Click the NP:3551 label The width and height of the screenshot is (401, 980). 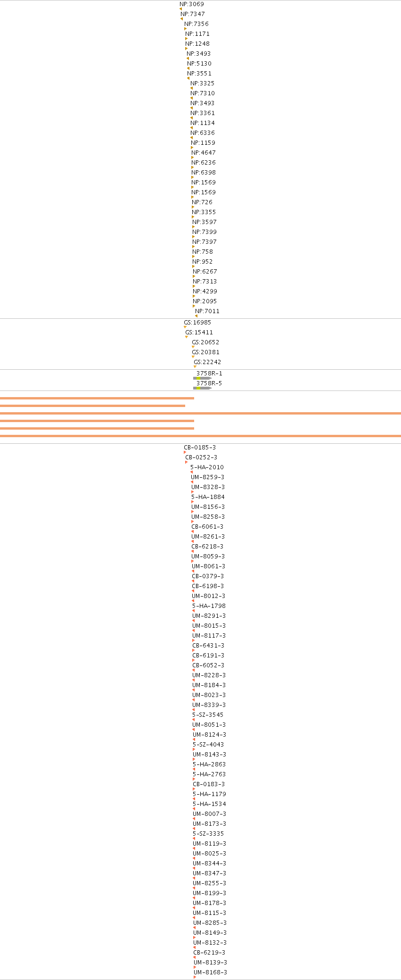pyautogui.click(x=199, y=74)
